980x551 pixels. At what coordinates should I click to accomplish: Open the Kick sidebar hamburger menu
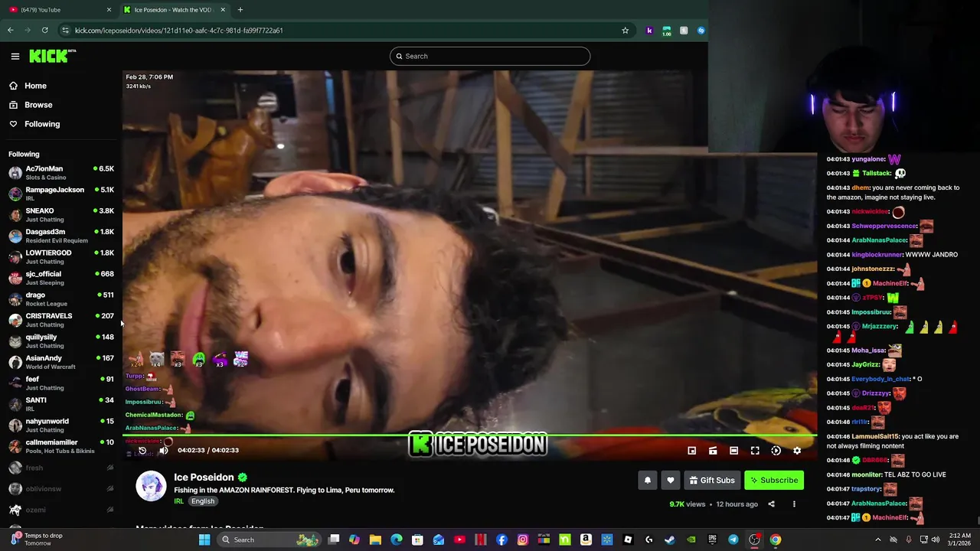(x=15, y=56)
